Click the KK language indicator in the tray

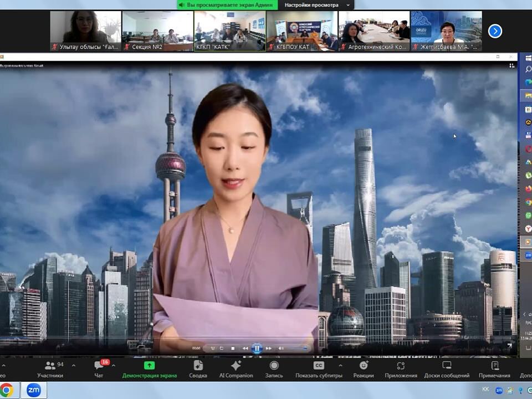coord(485,389)
